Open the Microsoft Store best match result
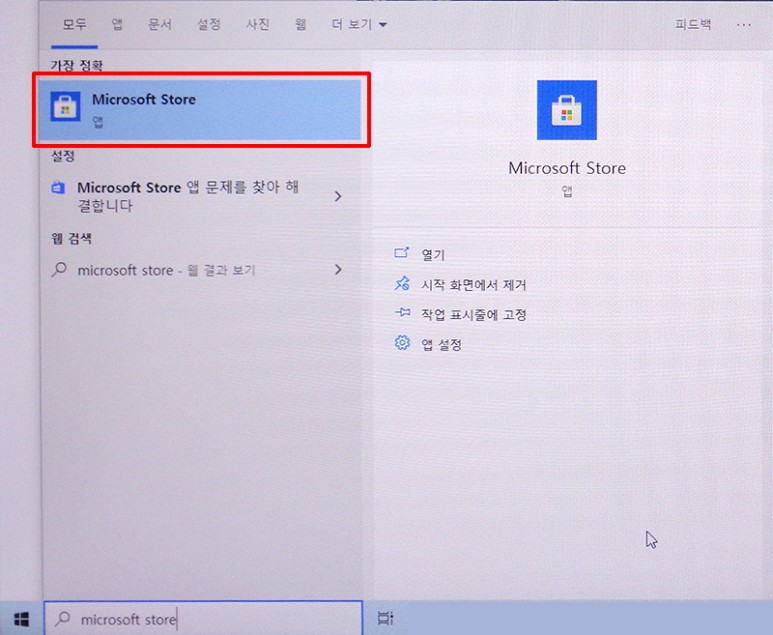Screen dimensions: 773x635 click(200, 109)
